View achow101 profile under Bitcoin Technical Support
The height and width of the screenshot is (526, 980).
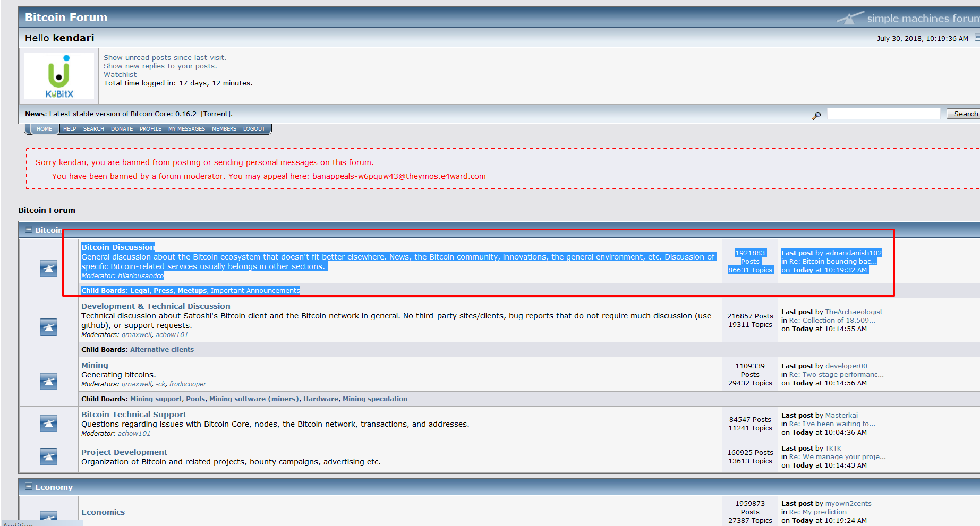tap(134, 433)
